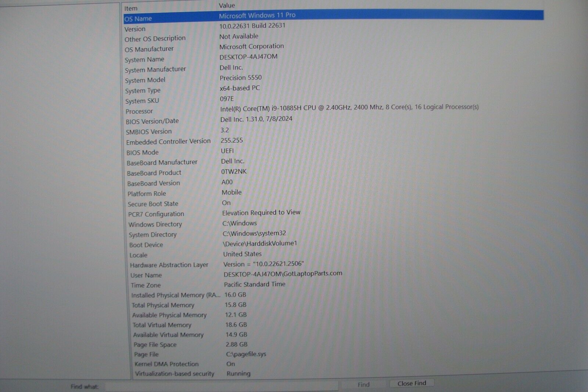Select the System Model row
Screen dimensions: 588x392
click(x=145, y=80)
